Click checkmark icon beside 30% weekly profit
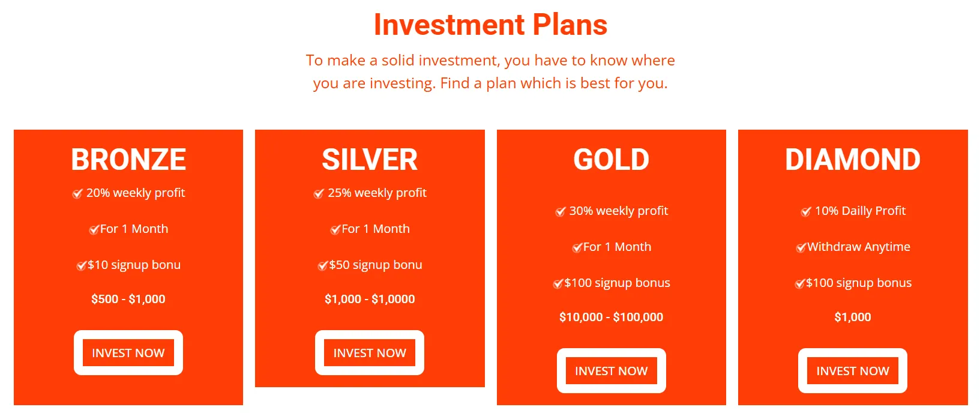Screen dimensions: 980x416 click(x=561, y=211)
